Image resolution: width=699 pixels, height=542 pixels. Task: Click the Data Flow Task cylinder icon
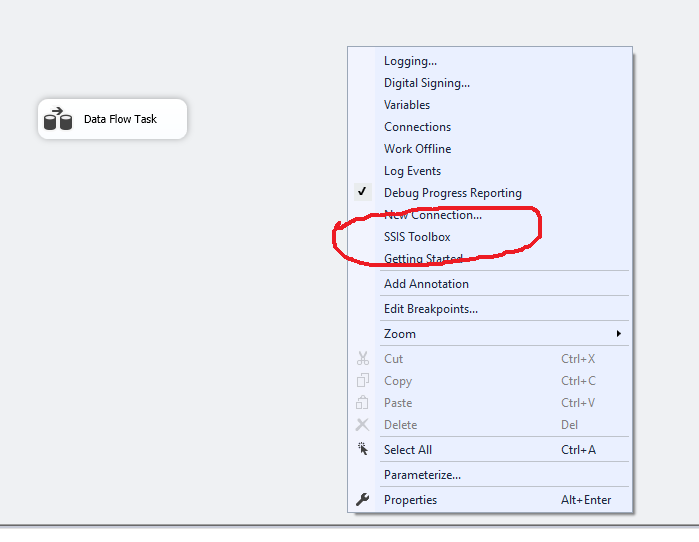click(x=58, y=119)
